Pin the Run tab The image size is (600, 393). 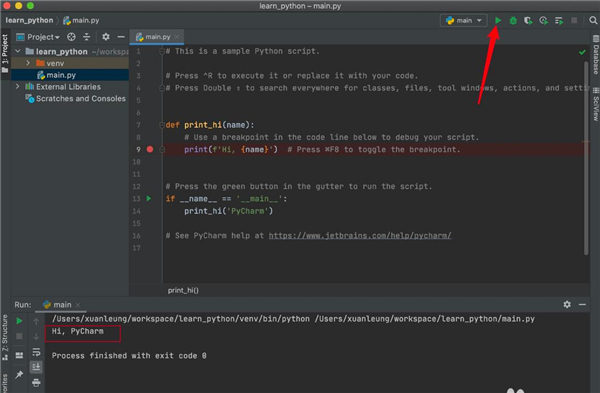coord(19,375)
